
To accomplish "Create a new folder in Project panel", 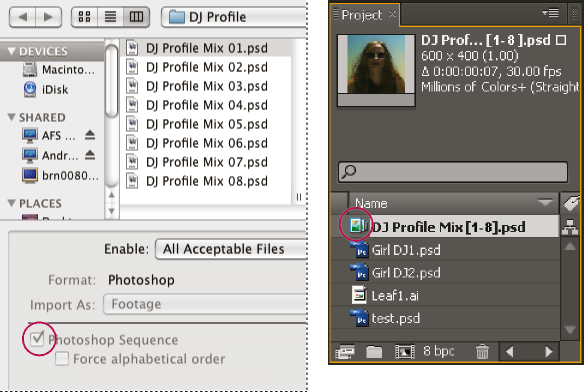I will (374, 351).
